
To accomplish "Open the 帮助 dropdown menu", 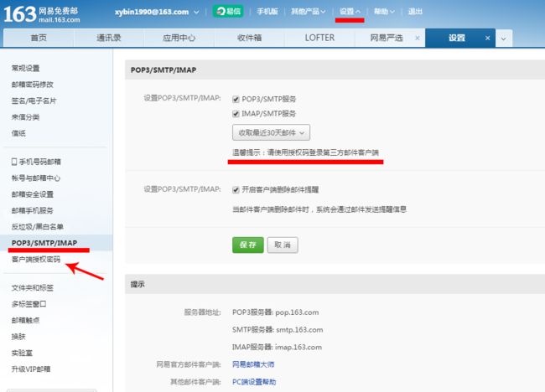I will (384, 12).
